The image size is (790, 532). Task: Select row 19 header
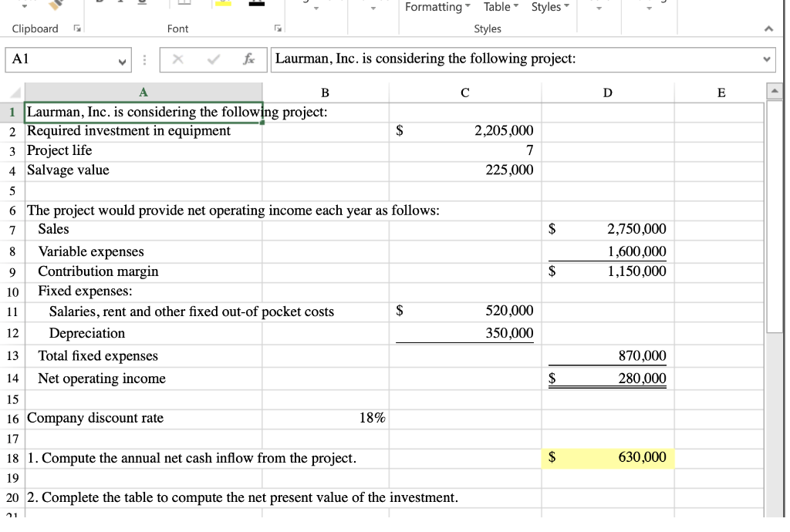tap(12, 478)
